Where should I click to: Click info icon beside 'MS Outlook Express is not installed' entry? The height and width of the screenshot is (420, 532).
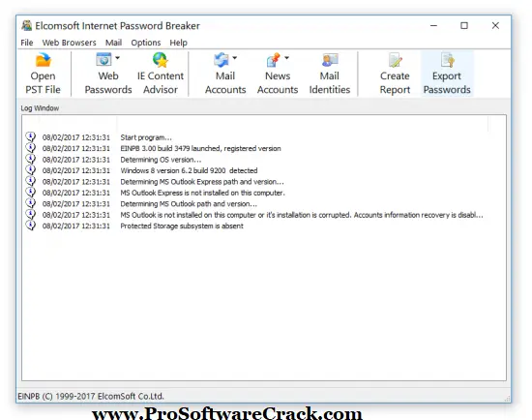click(x=31, y=193)
